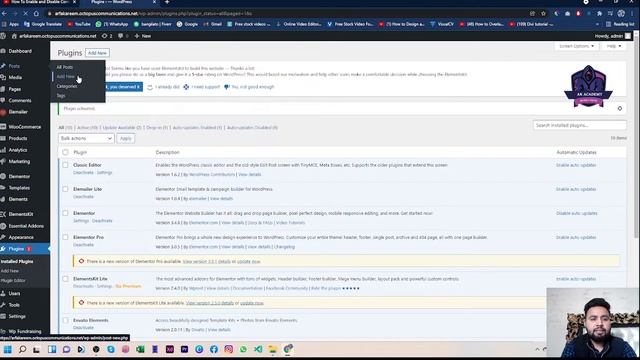The height and width of the screenshot is (360, 640).
Task: Choose All Posts in the Posts flyout
Action: (64, 67)
